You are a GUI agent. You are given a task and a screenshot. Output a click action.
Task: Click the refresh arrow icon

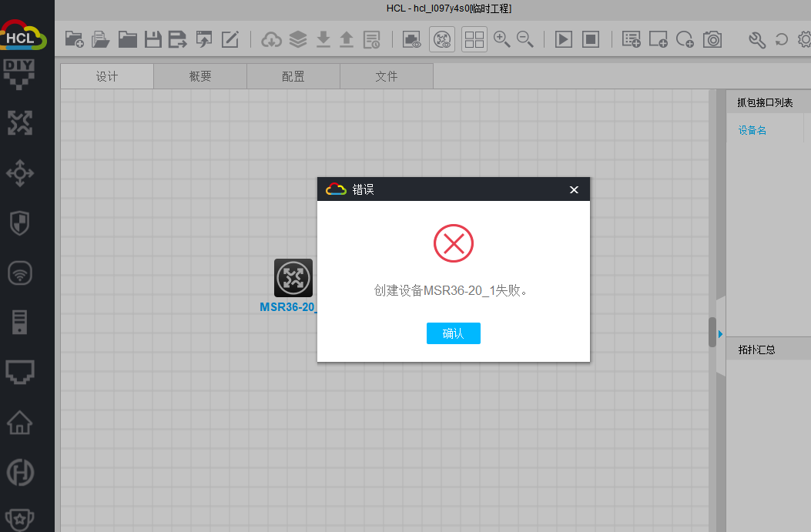tap(782, 39)
